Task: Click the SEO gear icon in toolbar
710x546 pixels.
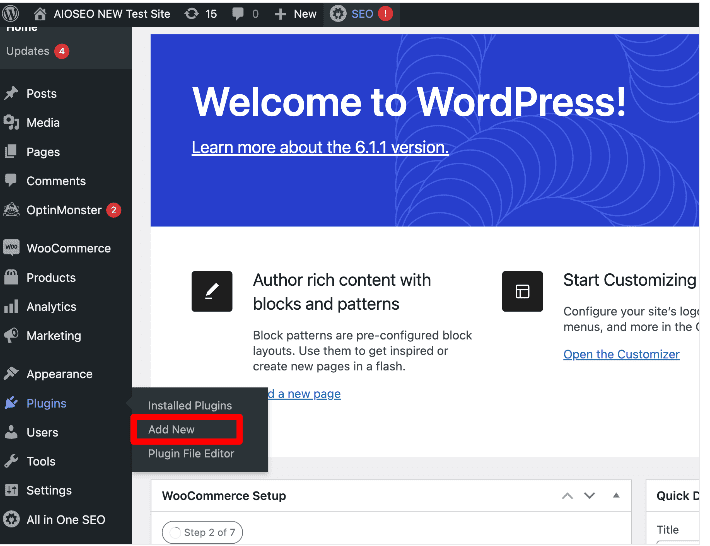Action: [338, 14]
